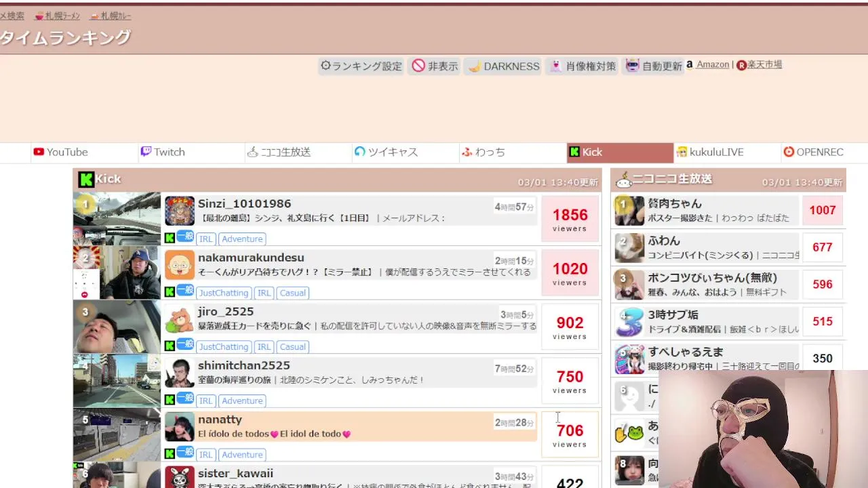868x488 pixels.
Task: Open channel name sister_kawaii
Action: [x=235, y=473]
